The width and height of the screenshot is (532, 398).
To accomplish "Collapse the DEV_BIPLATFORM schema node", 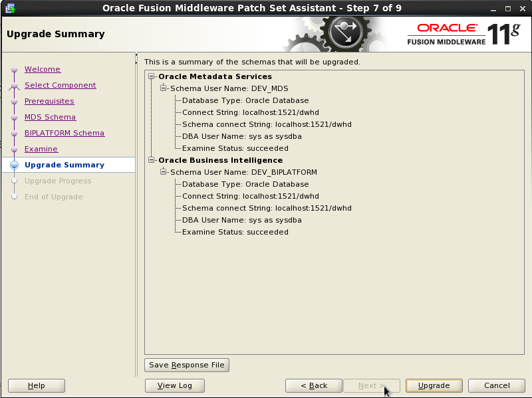I will pyautogui.click(x=163, y=172).
